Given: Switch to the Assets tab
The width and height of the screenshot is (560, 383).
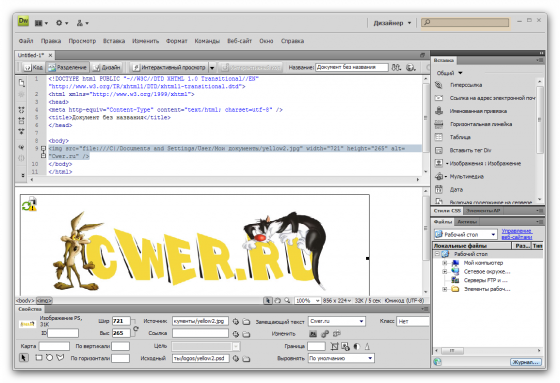Looking at the screenshot, I should (x=467, y=222).
